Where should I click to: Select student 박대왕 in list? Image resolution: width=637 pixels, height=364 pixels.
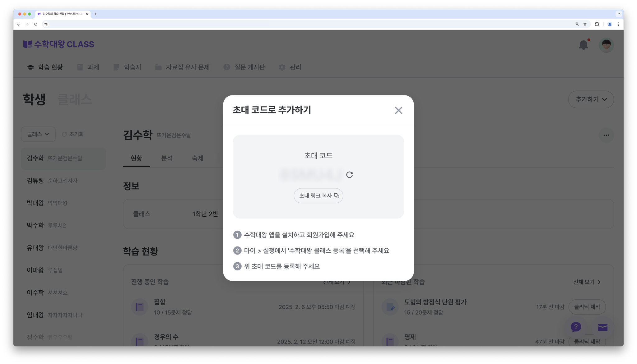[x=63, y=203]
